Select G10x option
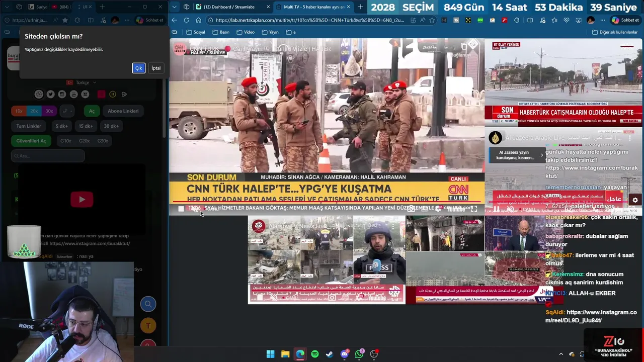 pyautogui.click(x=66, y=141)
